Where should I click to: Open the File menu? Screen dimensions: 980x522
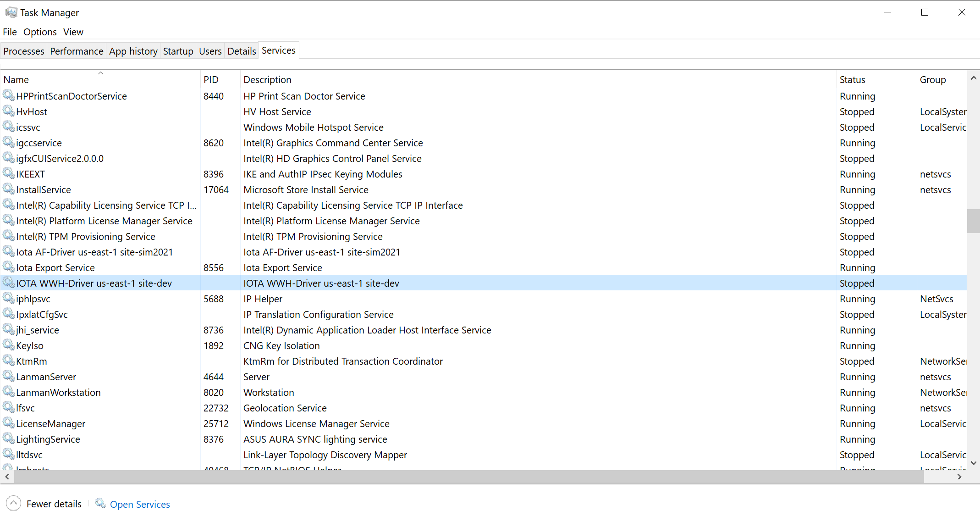(x=10, y=32)
